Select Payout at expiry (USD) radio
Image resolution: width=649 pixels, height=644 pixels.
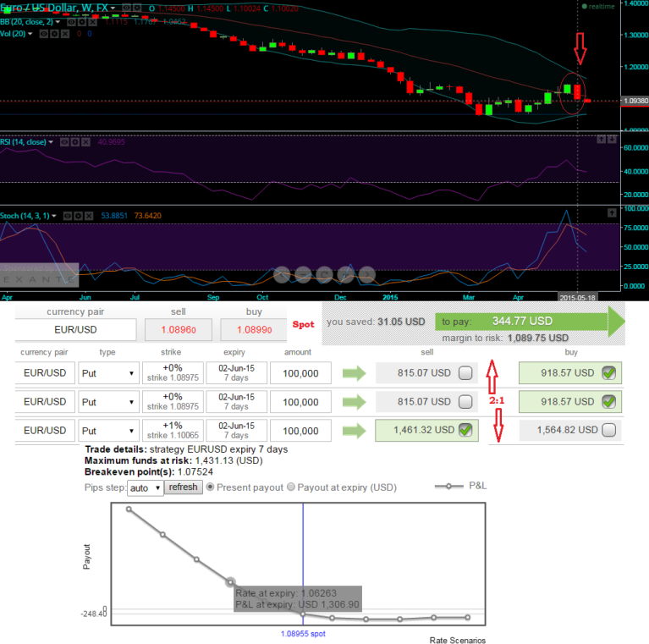point(291,487)
